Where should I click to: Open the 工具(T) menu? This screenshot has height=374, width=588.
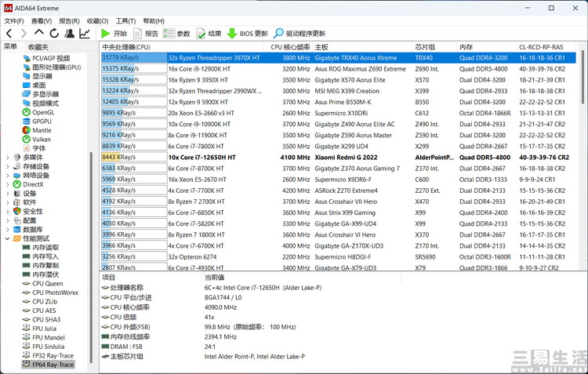click(x=125, y=21)
